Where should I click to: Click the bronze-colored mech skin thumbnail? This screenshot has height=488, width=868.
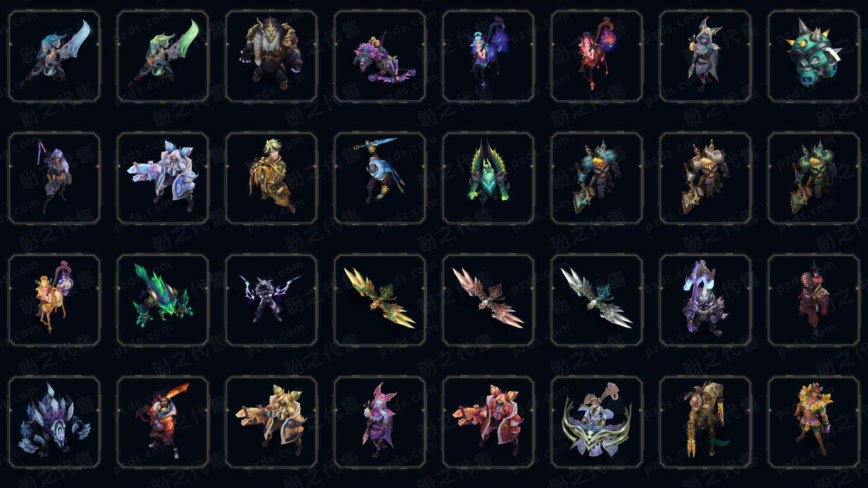[705, 178]
